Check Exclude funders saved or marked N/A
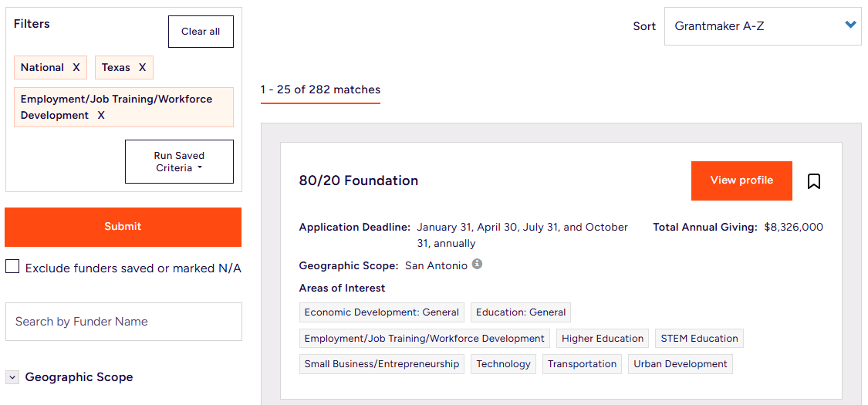The width and height of the screenshot is (868, 405). [12, 267]
